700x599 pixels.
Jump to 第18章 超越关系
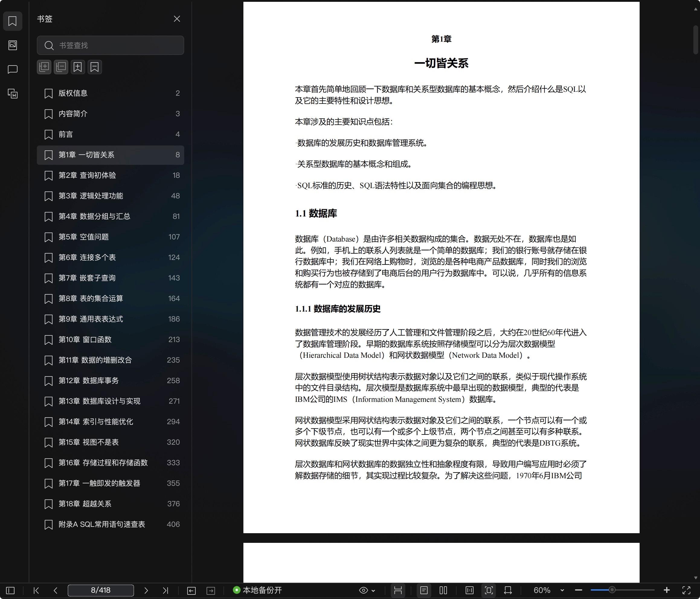[111, 504]
